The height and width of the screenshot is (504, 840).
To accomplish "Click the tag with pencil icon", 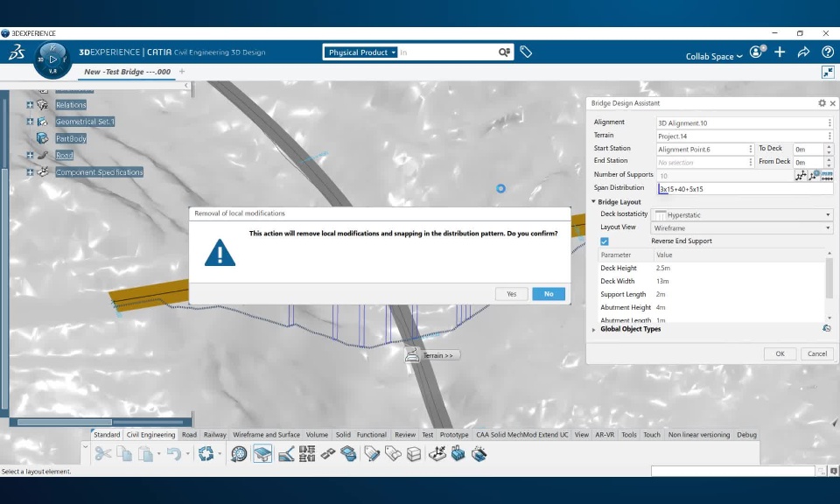I will click(x=372, y=454).
